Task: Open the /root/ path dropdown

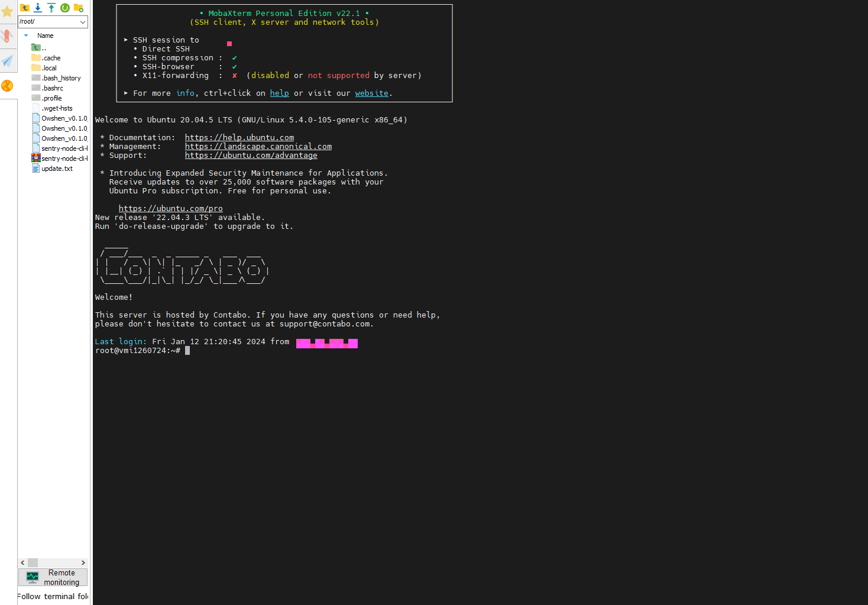Action: click(x=83, y=22)
